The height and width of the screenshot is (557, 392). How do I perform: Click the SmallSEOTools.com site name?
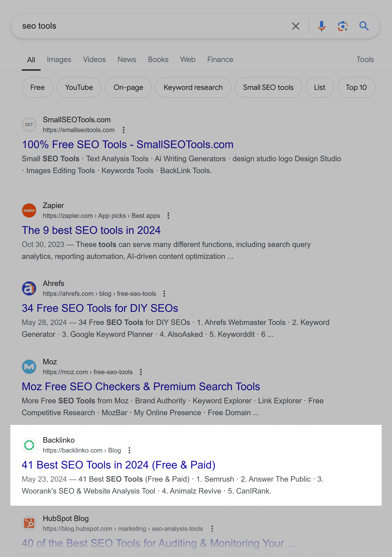click(77, 120)
